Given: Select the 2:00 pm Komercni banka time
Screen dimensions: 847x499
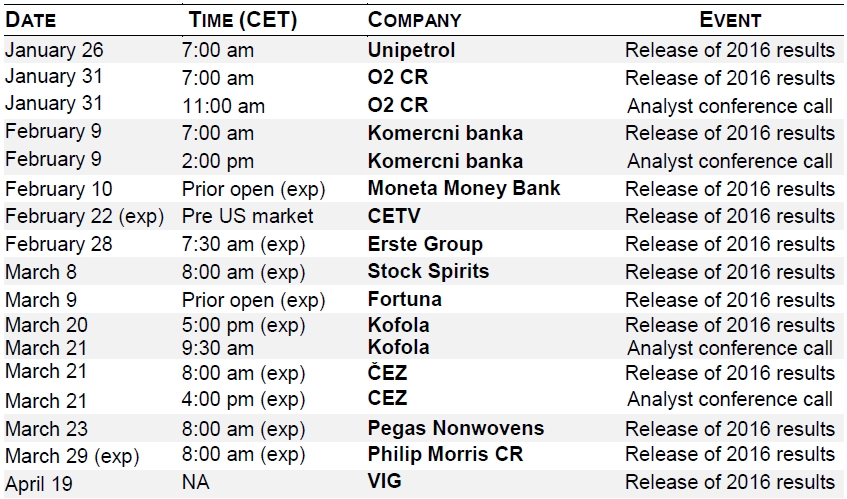Looking at the screenshot, I should click(x=217, y=161).
